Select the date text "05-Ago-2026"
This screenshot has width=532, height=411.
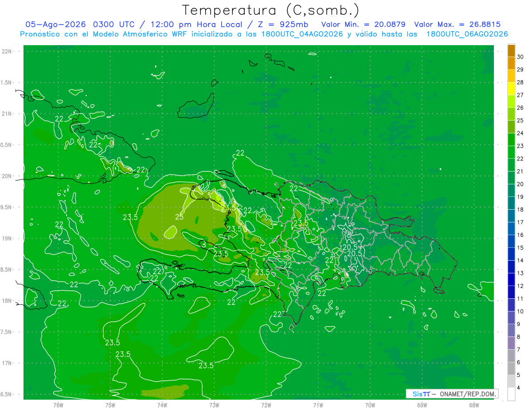tap(55, 24)
